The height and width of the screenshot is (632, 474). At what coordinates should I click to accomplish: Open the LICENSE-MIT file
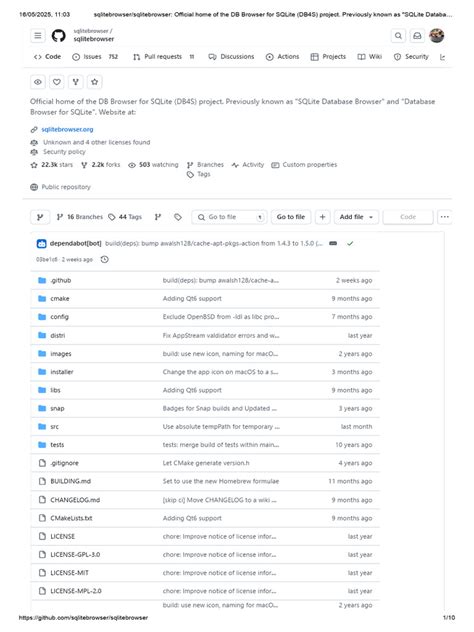tap(69, 573)
